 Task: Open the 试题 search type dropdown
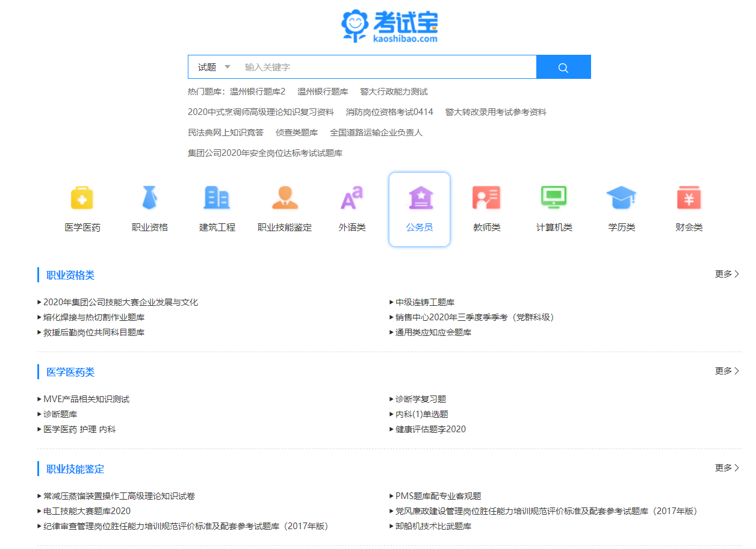point(211,66)
